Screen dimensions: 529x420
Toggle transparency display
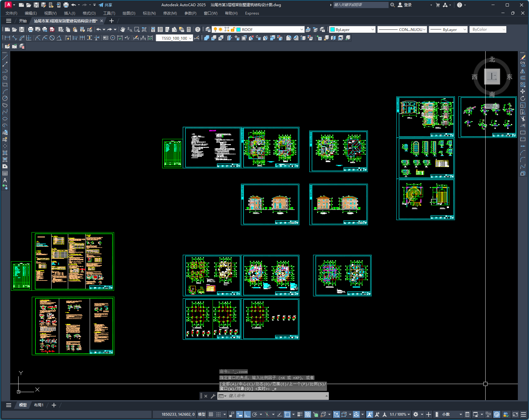click(x=308, y=414)
